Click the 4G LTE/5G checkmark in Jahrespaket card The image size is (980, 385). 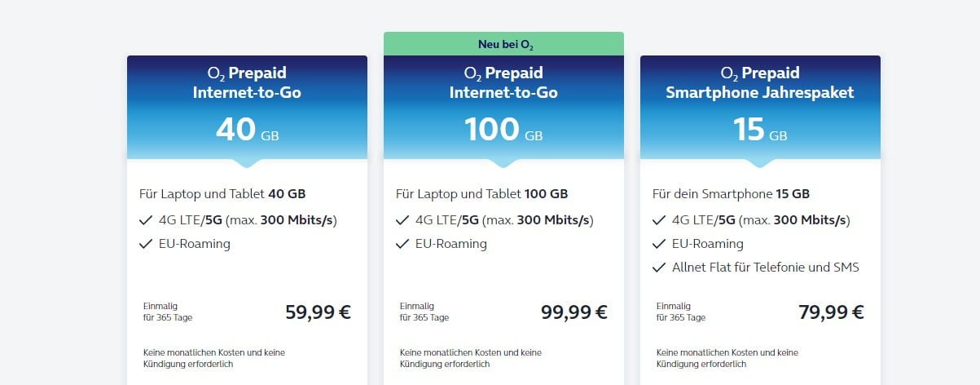659,220
